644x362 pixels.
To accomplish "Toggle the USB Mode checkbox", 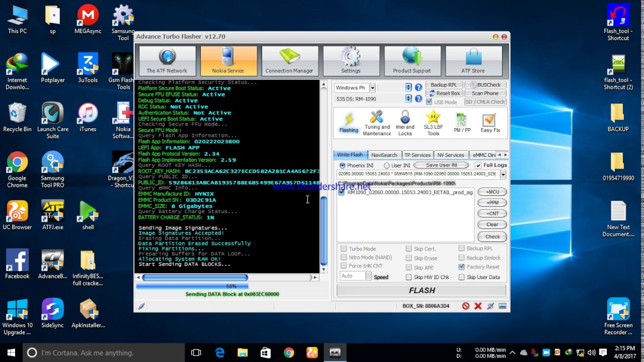I will tap(429, 102).
